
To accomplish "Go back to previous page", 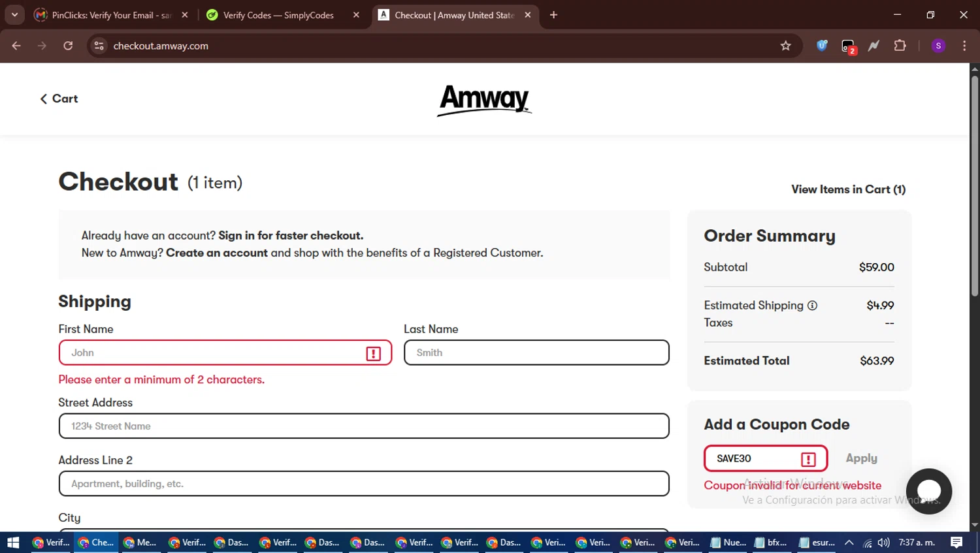I will tap(16, 46).
